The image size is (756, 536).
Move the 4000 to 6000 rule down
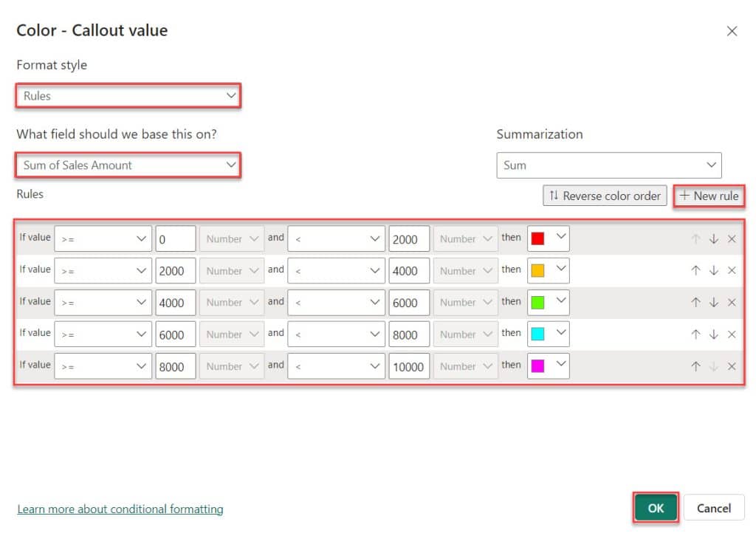click(x=714, y=302)
